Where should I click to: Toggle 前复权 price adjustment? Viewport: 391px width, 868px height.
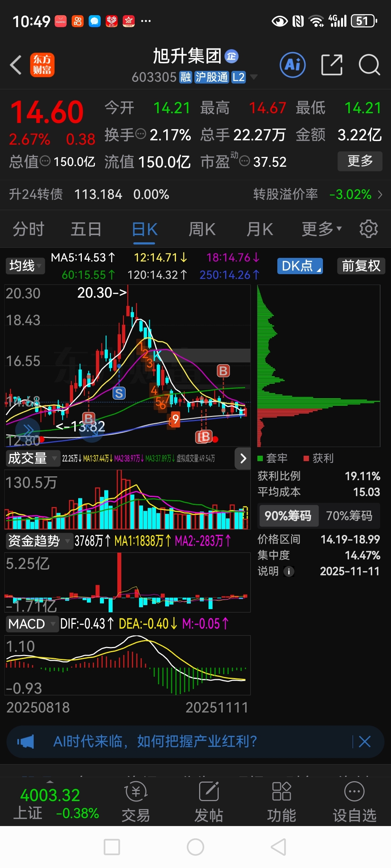coord(361,266)
